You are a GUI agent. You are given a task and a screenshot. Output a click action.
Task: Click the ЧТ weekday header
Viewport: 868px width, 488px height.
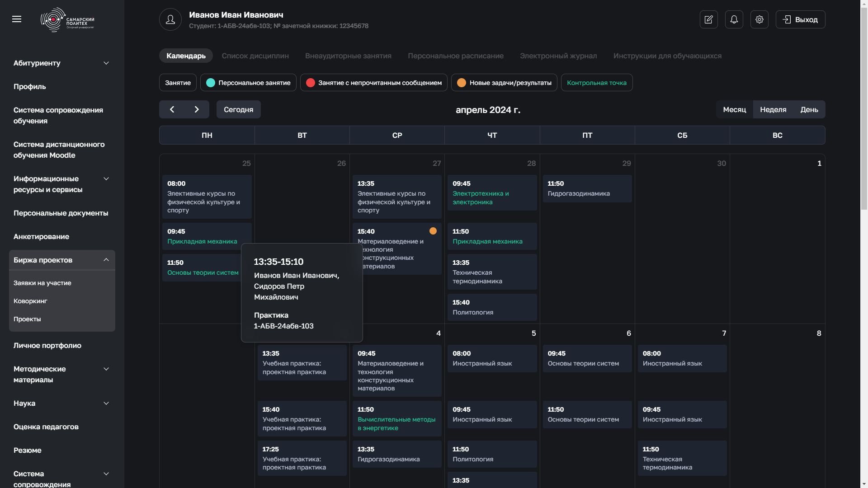(x=492, y=135)
